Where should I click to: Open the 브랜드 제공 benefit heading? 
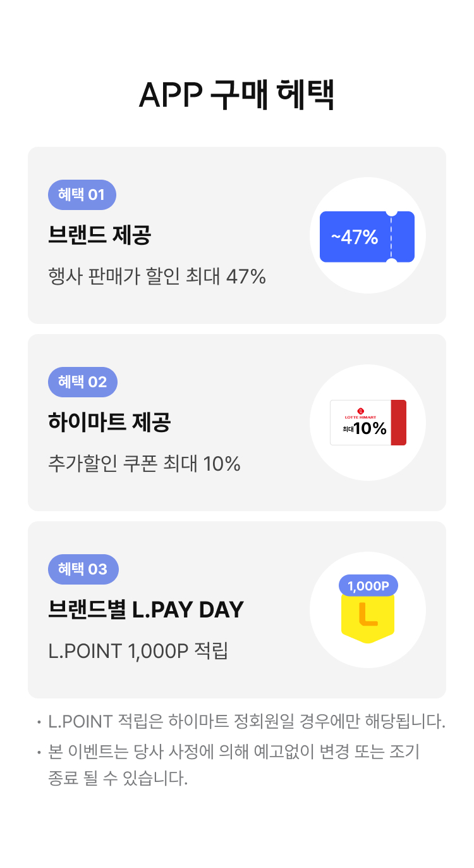(100, 235)
